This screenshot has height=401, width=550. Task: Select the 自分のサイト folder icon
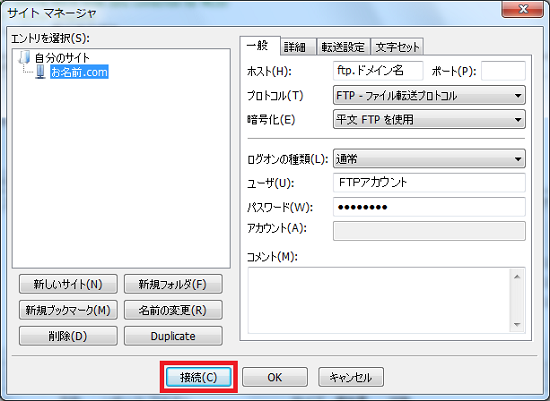tap(25, 57)
